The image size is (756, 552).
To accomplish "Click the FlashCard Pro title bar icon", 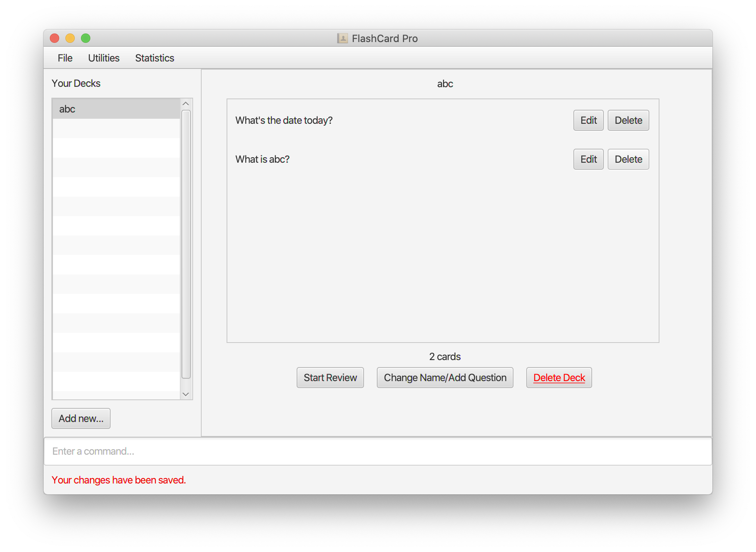I will click(342, 38).
